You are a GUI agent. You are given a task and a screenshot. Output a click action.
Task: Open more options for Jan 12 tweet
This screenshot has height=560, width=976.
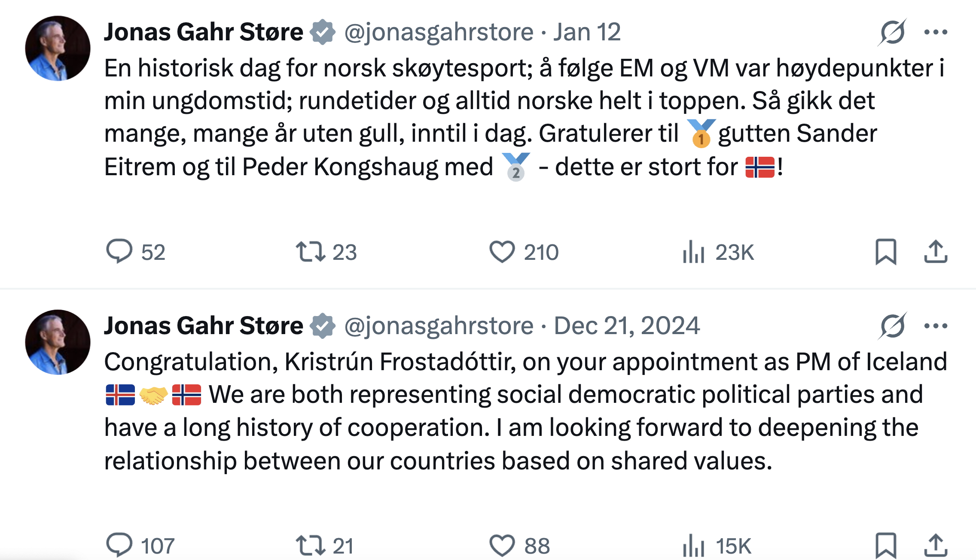pyautogui.click(x=936, y=32)
